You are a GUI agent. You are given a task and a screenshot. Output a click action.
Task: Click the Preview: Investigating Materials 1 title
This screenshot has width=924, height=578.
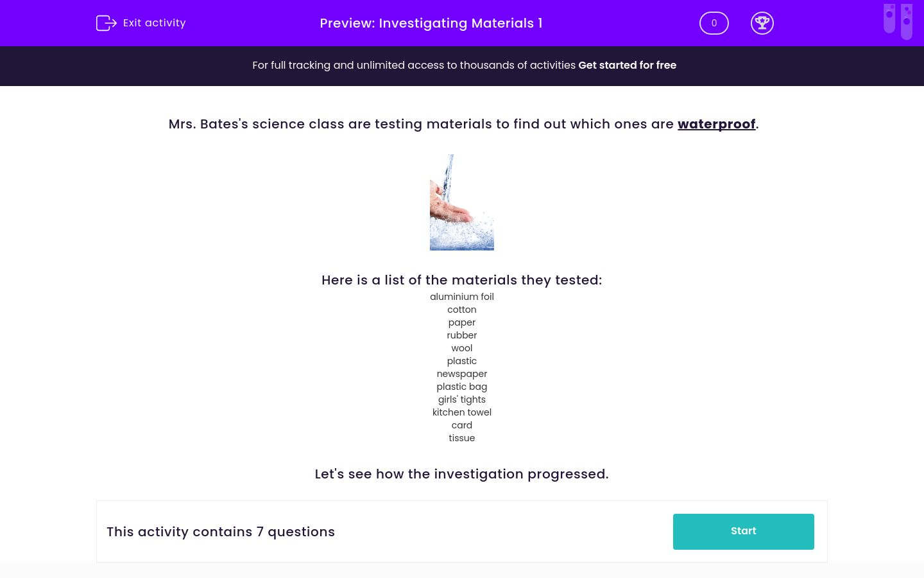pyautogui.click(x=431, y=23)
